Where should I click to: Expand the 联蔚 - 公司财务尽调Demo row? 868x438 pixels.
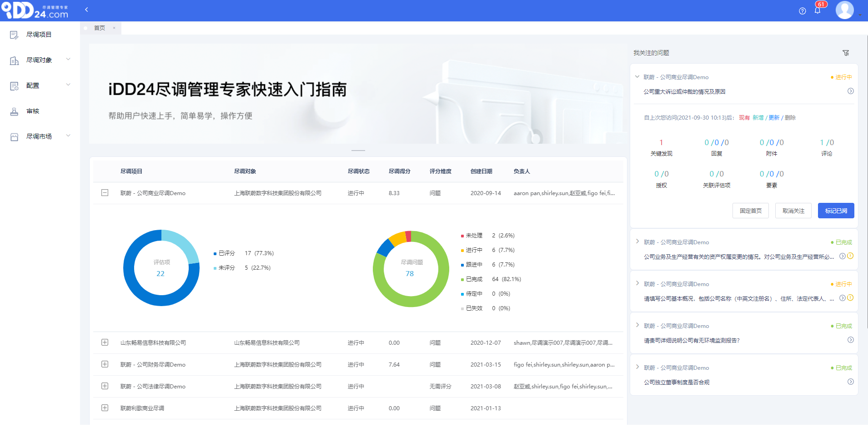105,364
